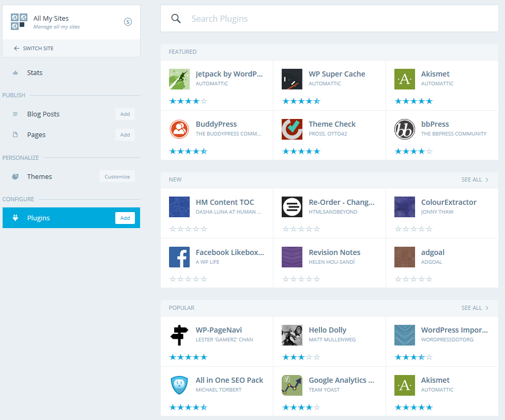This screenshot has height=420, width=505.
Task: See all New plugins
Action: [x=475, y=179]
